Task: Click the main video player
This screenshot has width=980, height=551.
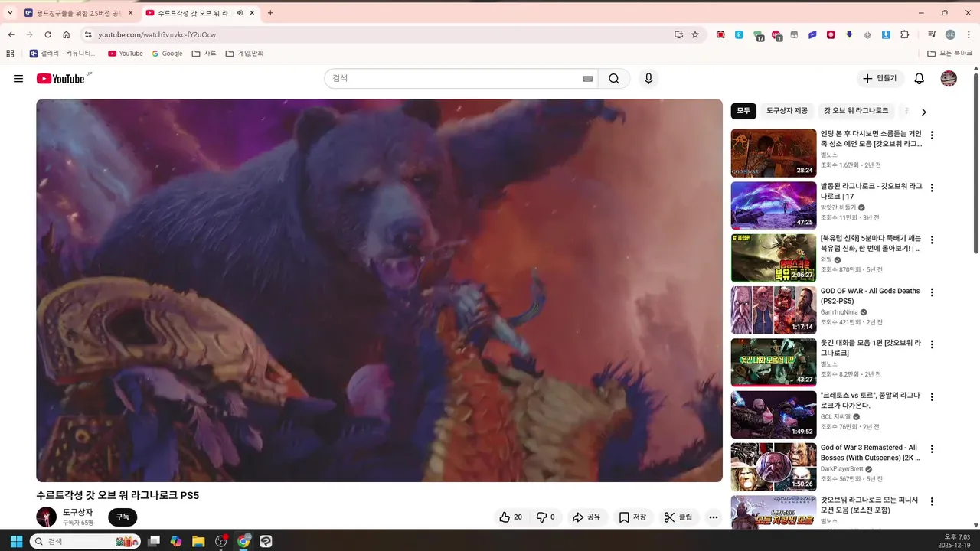Action: [379, 291]
